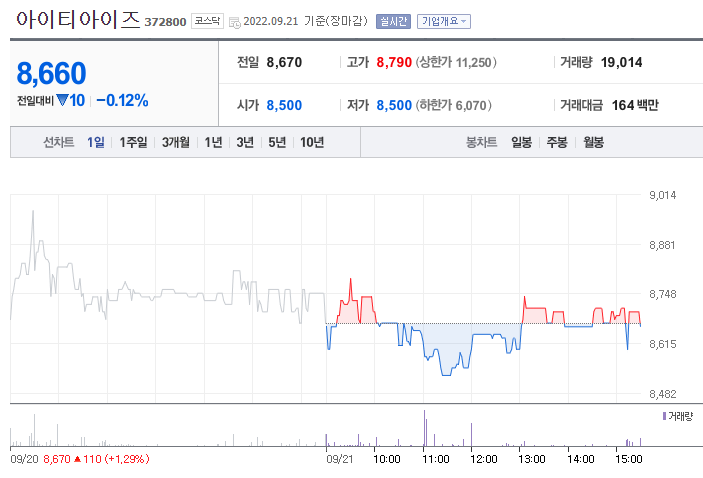Click the current price 8,660

(x=51, y=73)
